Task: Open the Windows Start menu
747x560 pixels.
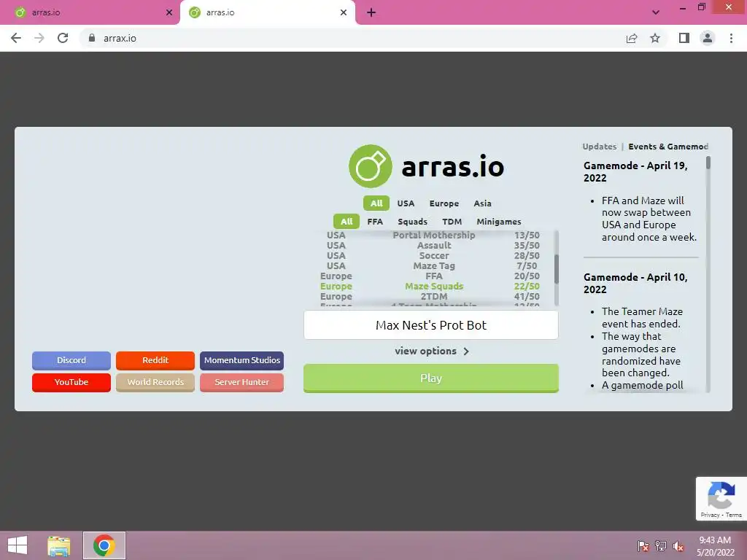Action: (x=18, y=545)
